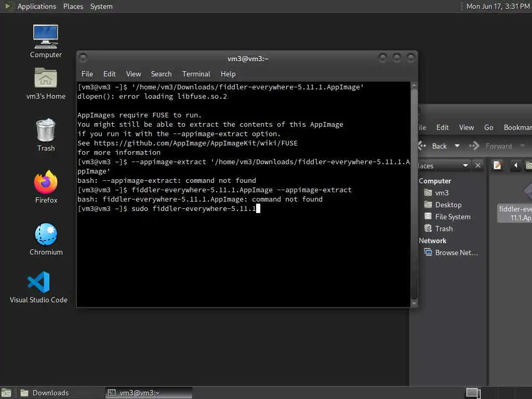Screen dimensions: 532x399
Task: Switch to vm3@vm3:~ taskbar button
Action: coord(149,393)
